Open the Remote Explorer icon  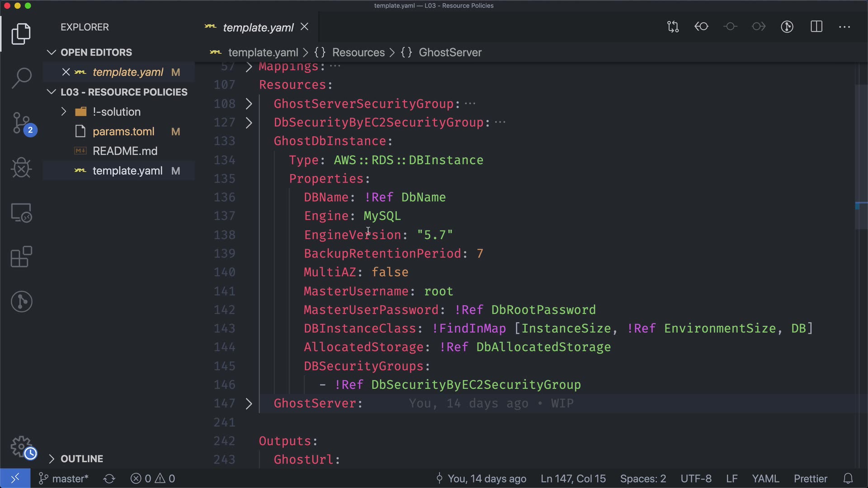point(21,212)
